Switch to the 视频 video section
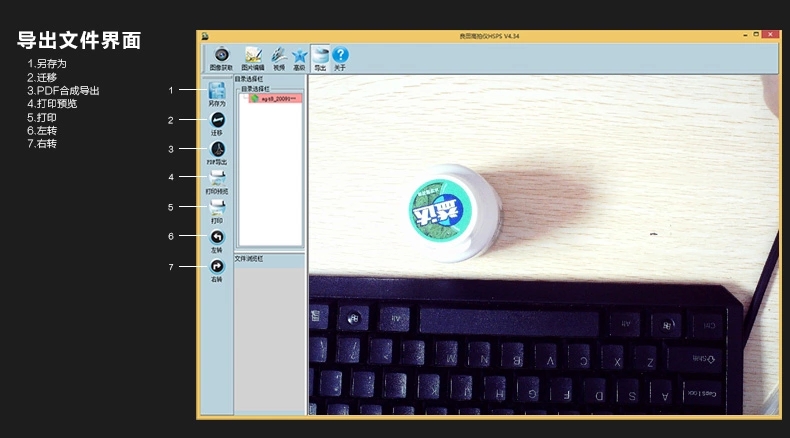This screenshot has width=790, height=438. tap(279, 58)
